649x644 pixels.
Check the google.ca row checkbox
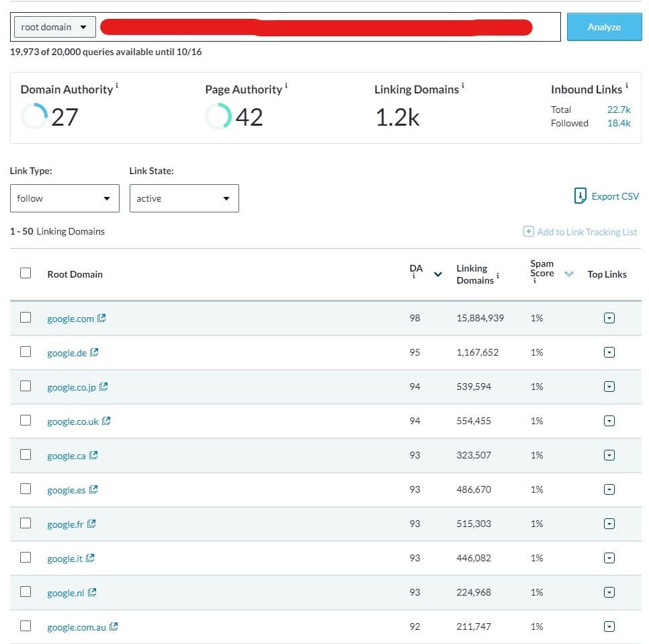[26, 454]
